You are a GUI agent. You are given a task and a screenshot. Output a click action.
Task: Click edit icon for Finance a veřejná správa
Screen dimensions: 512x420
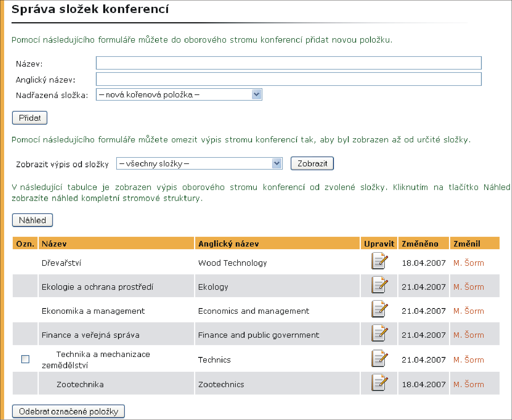[x=379, y=333]
